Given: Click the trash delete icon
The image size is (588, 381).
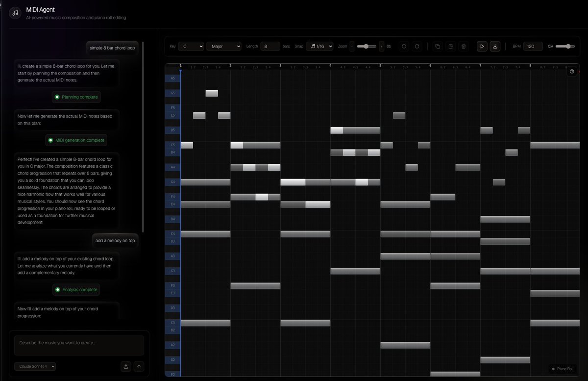Looking at the screenshot, I should click(x=464, y=46).
